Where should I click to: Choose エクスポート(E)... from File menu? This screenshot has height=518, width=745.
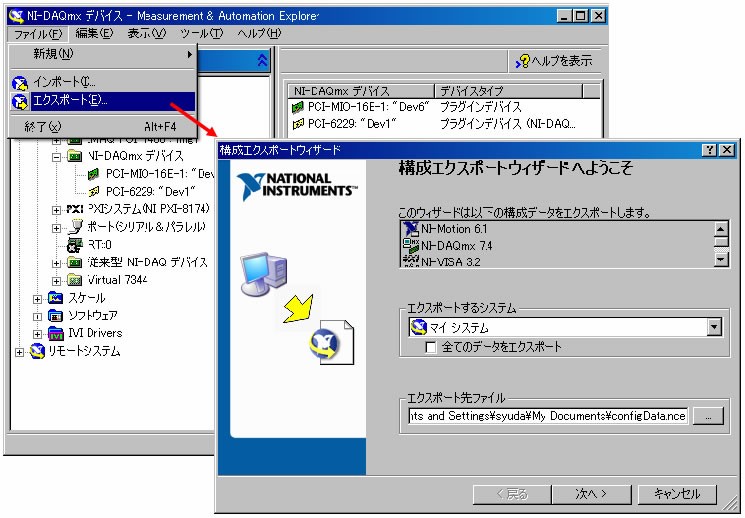(x=103, y=101)
